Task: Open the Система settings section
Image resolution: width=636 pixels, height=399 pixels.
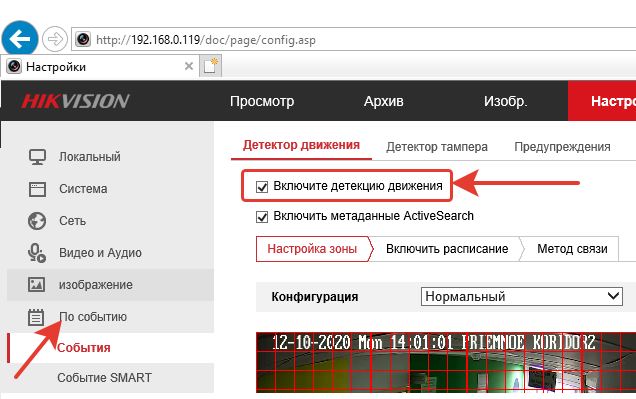Action: [x=83, y=189]
